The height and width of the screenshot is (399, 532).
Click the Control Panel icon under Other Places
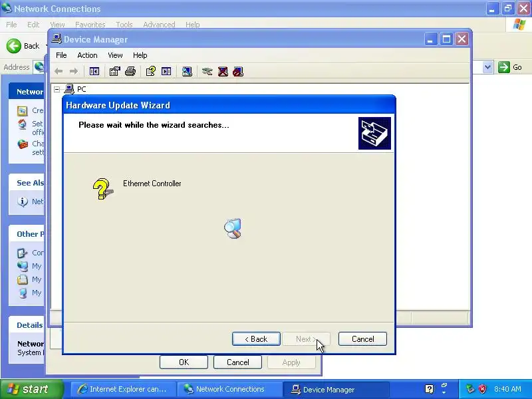pyautogui.click(x=23, y=253)
